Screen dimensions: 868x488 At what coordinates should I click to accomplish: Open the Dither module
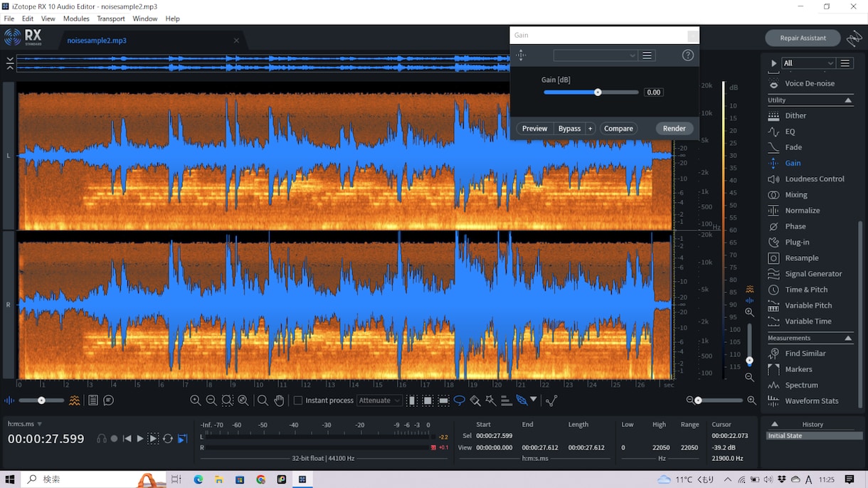click(795, 115)
